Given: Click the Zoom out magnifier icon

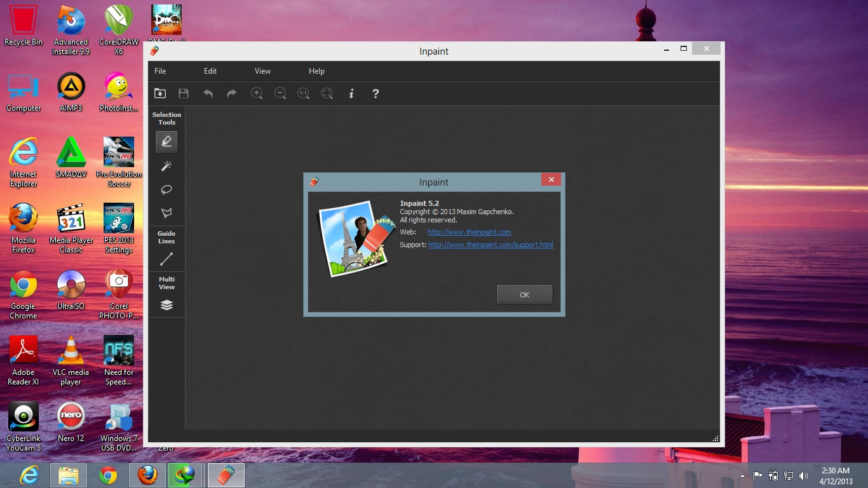Looking at the screenshot, I should point(280,93).
